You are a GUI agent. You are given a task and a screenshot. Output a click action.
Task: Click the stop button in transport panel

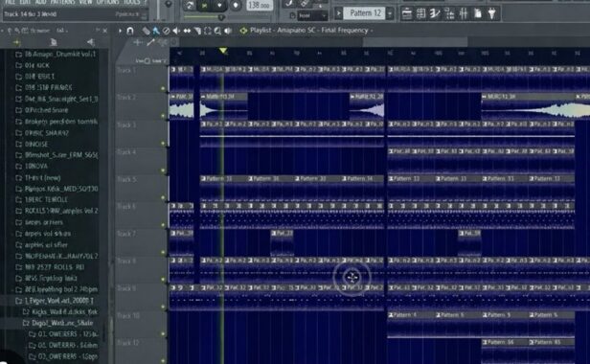(x=219, y=6)
